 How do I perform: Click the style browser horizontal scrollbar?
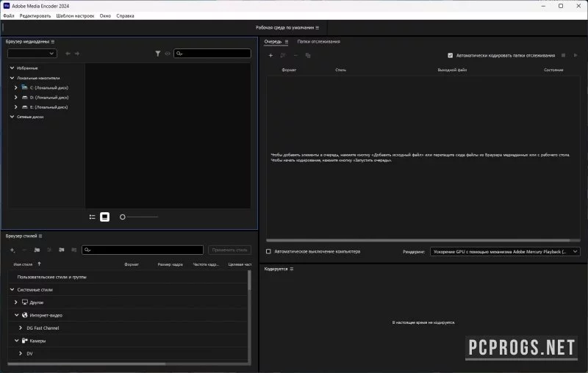coord(87,363)
